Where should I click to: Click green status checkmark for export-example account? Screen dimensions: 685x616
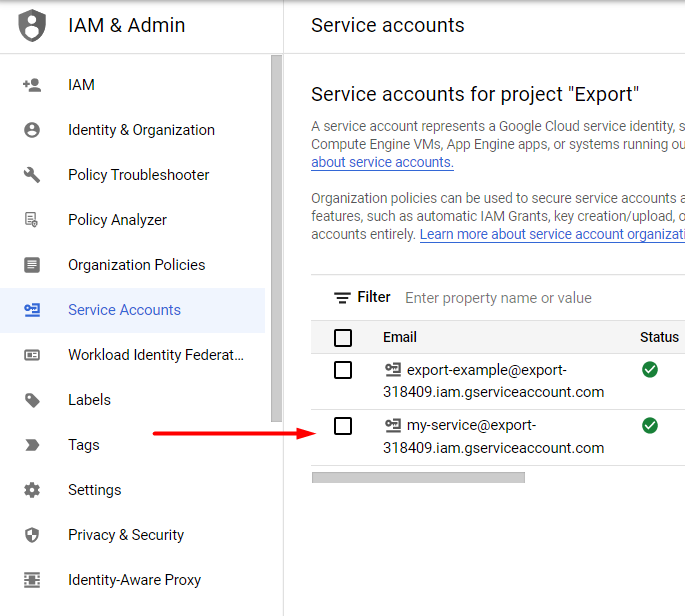[x=650, y=370]
